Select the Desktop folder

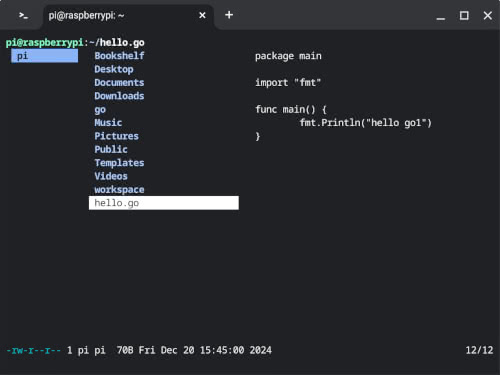[114, 69]
